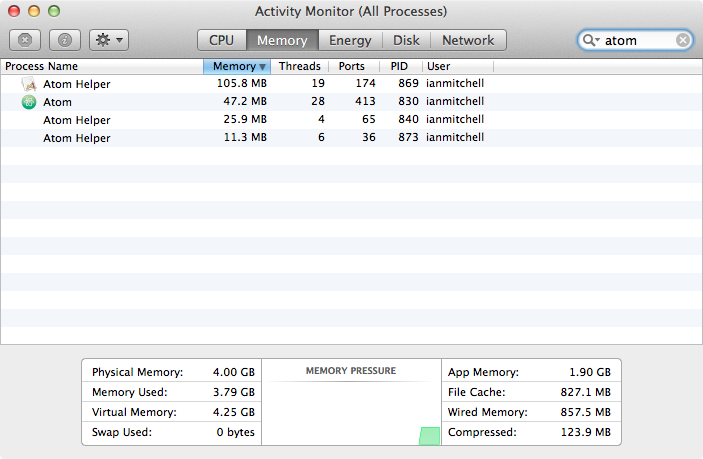The image size is (703, 459).
Task: Open the search magnifier options menu
Action: (x=590, y=40)
